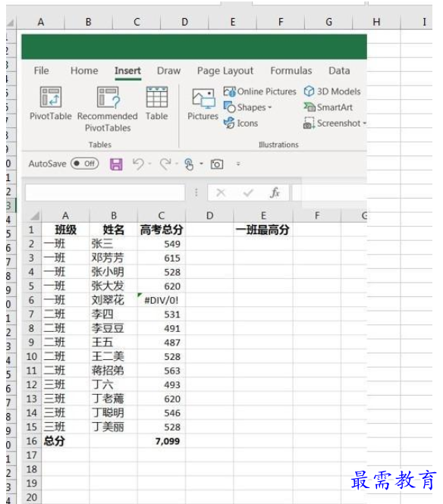Image resolution: width=443 pixels, height=504 pixels.
Task: Select outer column H header
Action: (x=376, y=22)
